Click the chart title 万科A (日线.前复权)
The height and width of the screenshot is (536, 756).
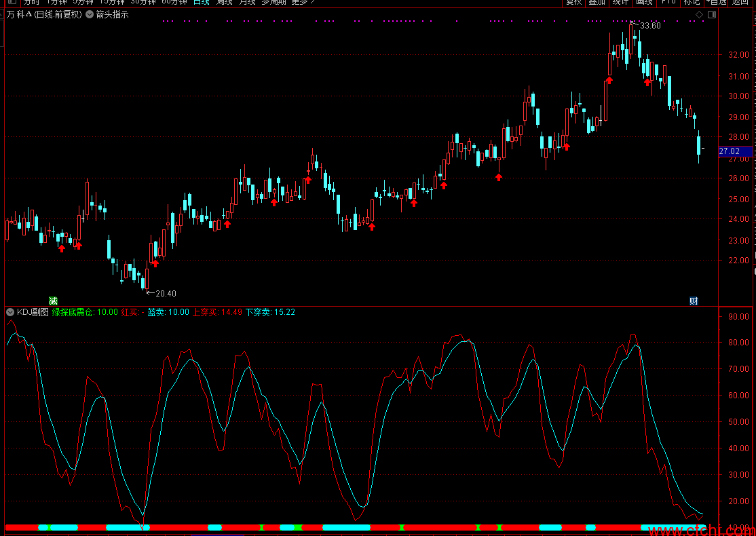pyautogui.click(x=44, y=14)
